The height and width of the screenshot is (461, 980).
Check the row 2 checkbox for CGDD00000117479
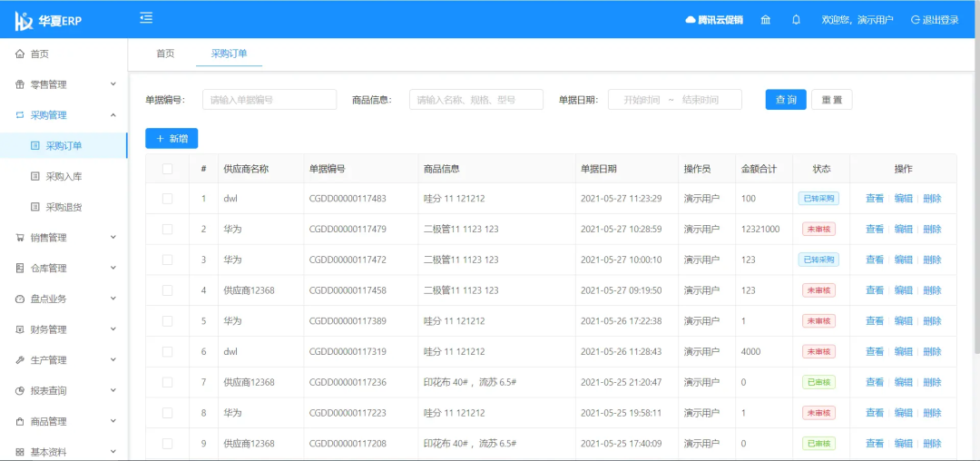click(167, 230)
